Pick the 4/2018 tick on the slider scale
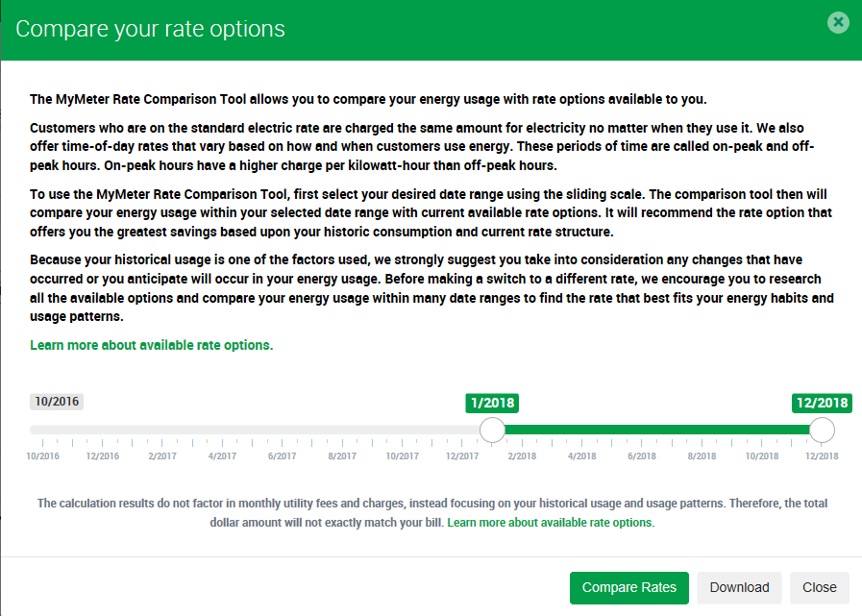862x616 pixels. click(582, 456)
